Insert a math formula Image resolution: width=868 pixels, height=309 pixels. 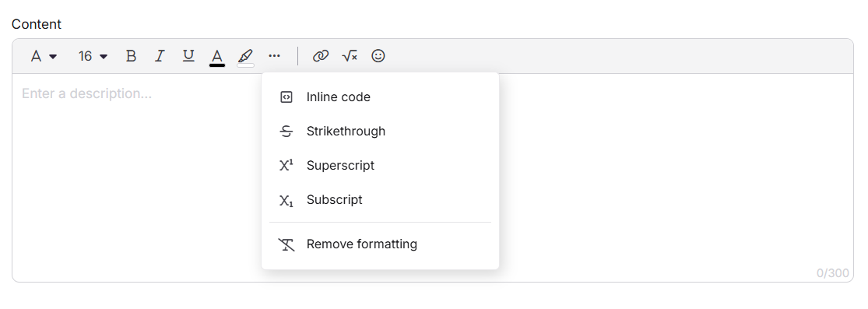tap(350, 56)
